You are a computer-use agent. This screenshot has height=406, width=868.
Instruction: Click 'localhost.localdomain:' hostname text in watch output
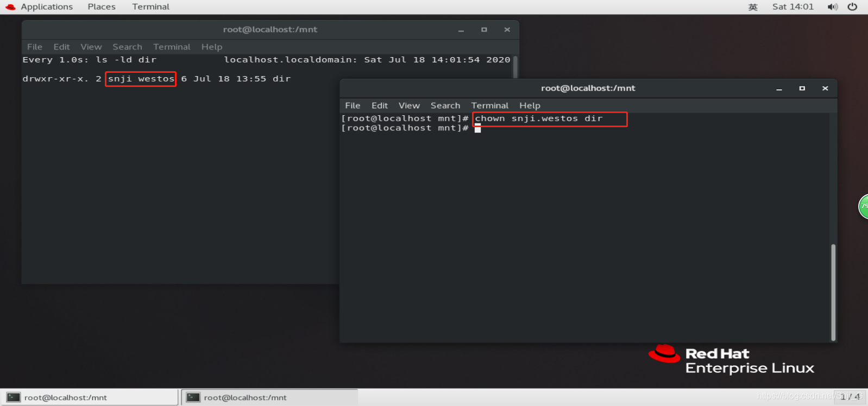(291, 60)
